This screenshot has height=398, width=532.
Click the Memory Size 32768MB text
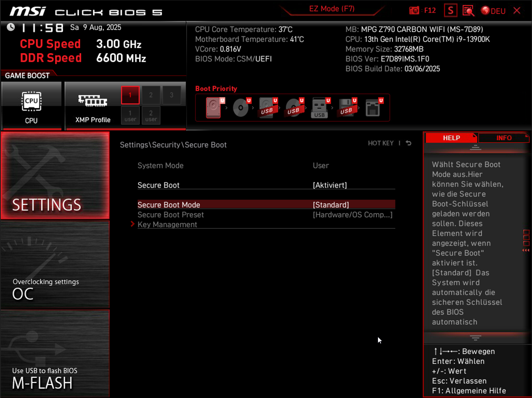pyautogui.click(x=384, y=49)
